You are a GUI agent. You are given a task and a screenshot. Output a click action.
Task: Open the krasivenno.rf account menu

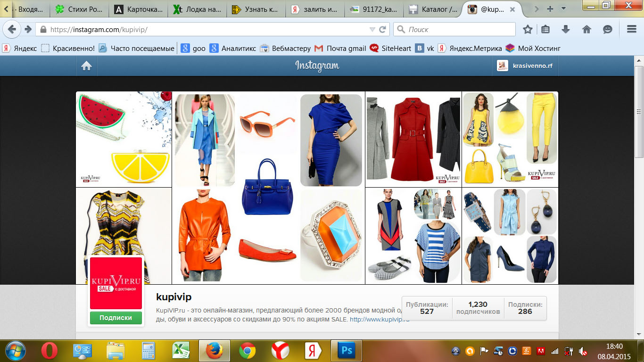(x=525, y=66)
